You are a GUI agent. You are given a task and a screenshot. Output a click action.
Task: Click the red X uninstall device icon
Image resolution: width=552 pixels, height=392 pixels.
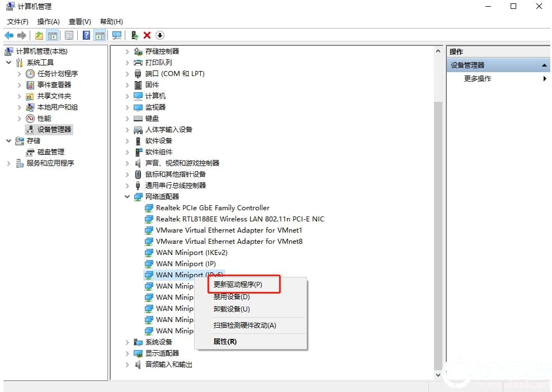click(147, 35)
